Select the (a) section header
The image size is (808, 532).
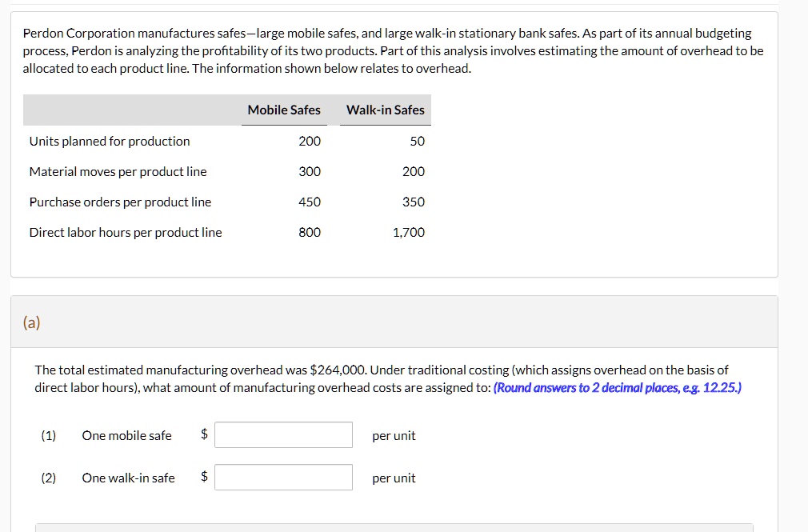pyautogui.click(x=32, y=322)
